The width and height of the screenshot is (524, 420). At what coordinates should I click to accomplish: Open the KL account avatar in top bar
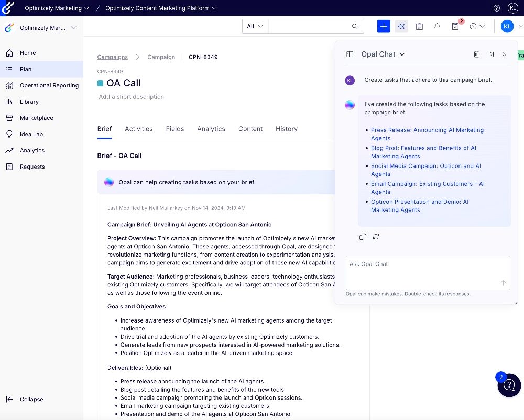coord(512,8)
